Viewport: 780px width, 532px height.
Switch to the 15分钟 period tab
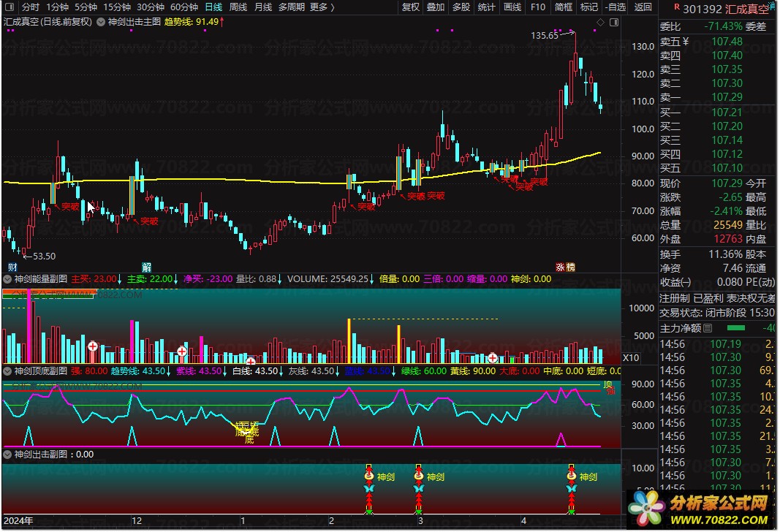click(x=117, y=7)
